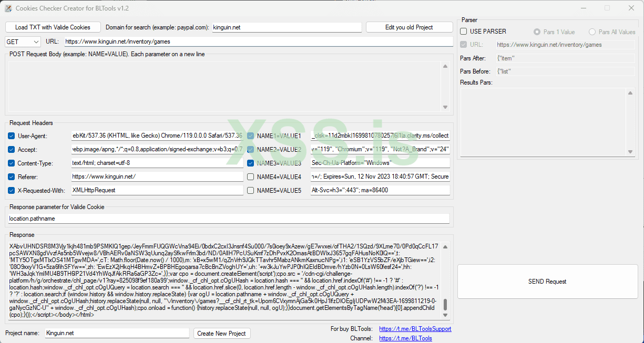Toggle the X-Requested-With header checkbox
This screenshot has width=644, height=343.
click(x=12, y=191)
